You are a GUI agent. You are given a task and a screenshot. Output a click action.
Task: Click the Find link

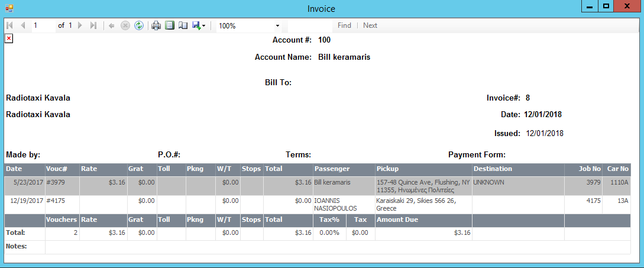click(x=344, y=25)
